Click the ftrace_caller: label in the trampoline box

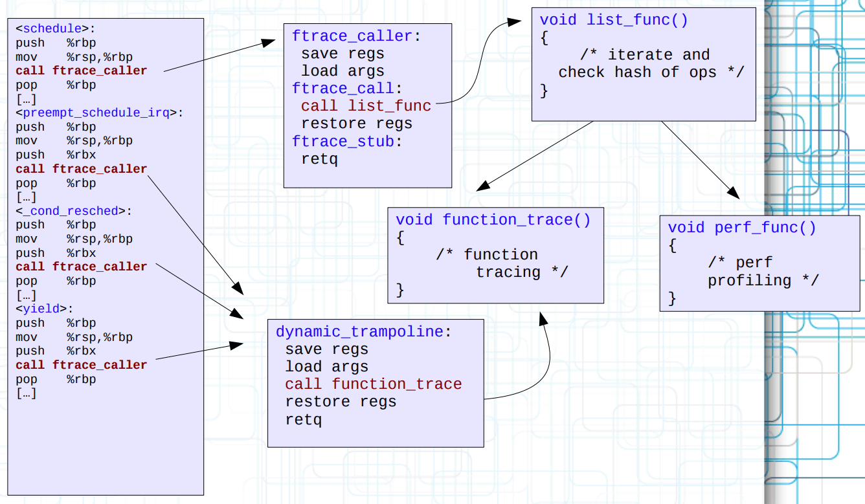coord(356,36)
